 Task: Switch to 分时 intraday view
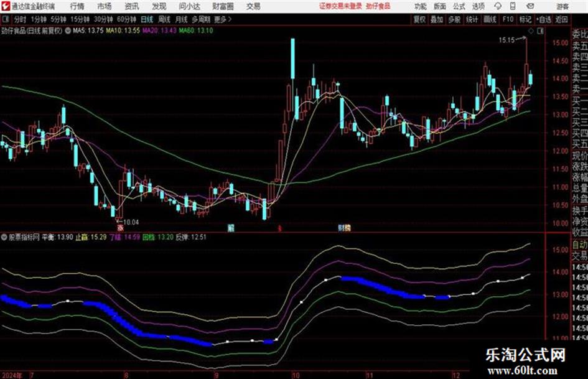tap(21, 19)
